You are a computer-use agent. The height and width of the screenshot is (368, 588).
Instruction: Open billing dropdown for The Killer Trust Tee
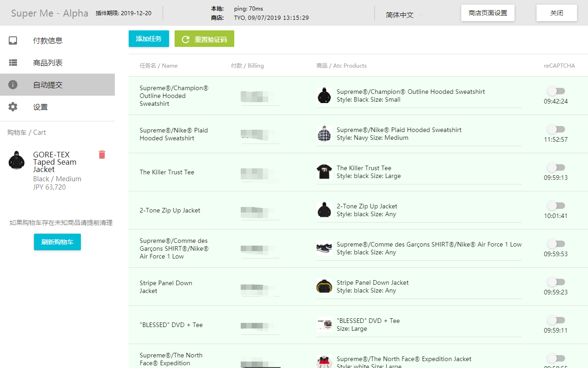pos(260,173)
